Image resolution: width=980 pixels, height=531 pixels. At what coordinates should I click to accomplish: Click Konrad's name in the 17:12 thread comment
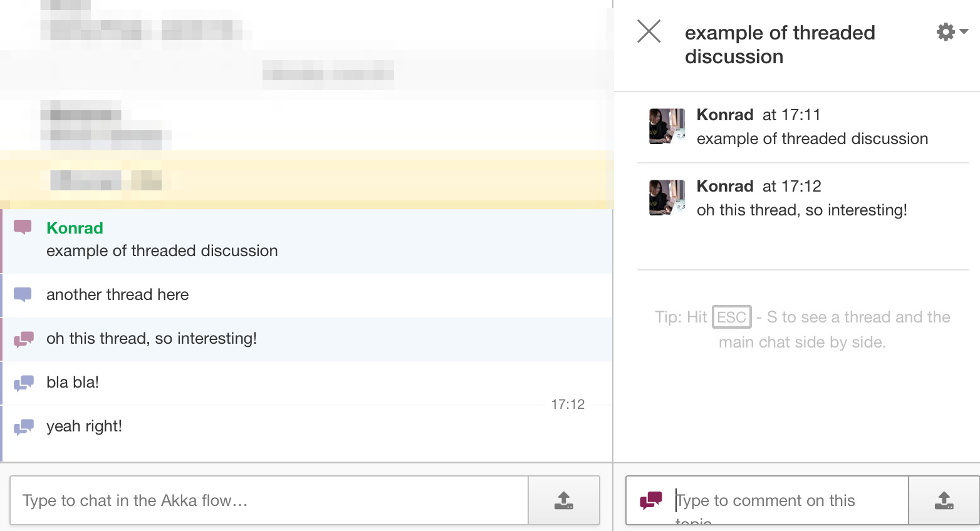pos(724,187)
